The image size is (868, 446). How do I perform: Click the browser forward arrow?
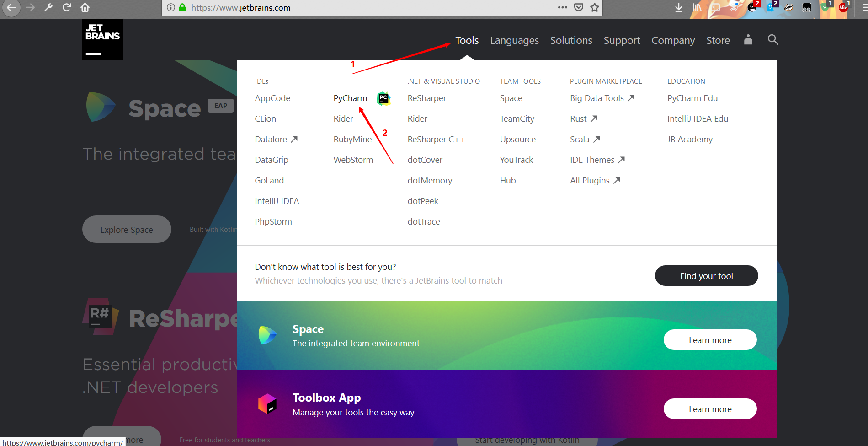[30, 7]
